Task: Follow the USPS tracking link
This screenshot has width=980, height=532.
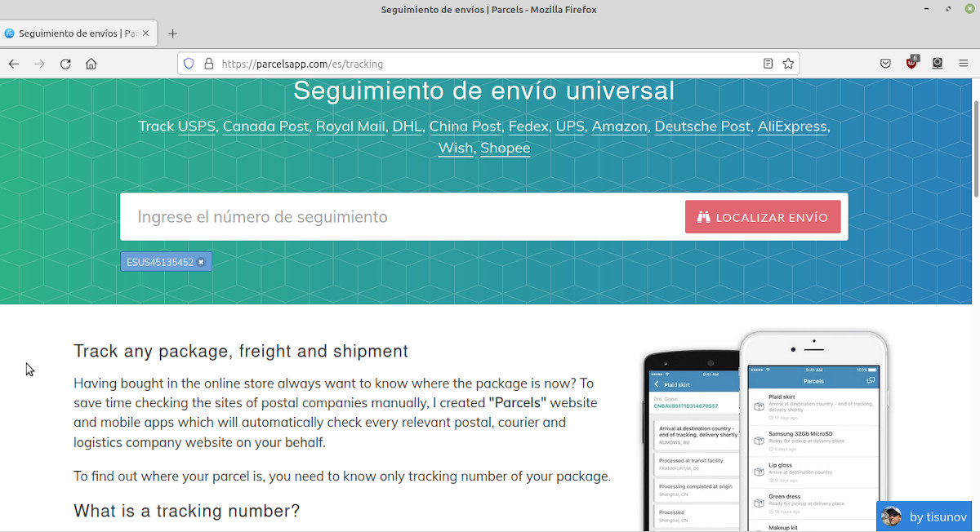Action: tap(196, 126)
